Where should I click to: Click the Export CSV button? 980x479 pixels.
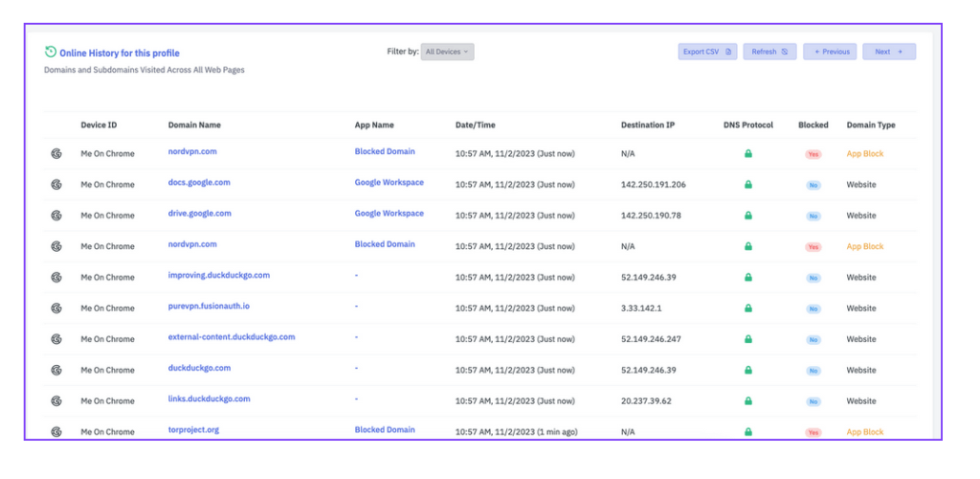(707, 52)
